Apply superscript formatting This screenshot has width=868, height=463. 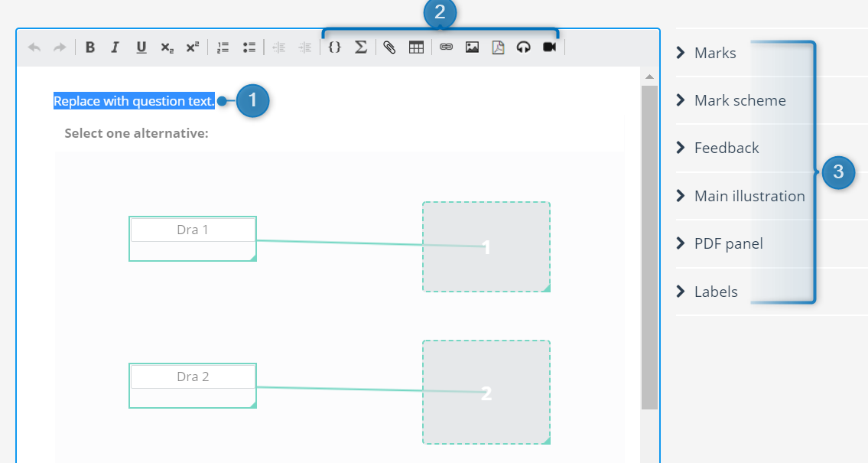point(192,47)
